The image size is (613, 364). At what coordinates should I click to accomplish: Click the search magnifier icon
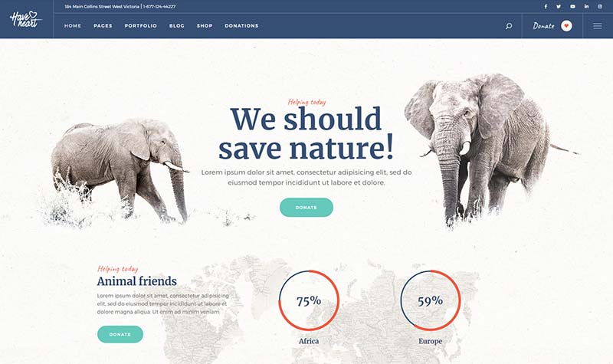click(x=509, y=26)
